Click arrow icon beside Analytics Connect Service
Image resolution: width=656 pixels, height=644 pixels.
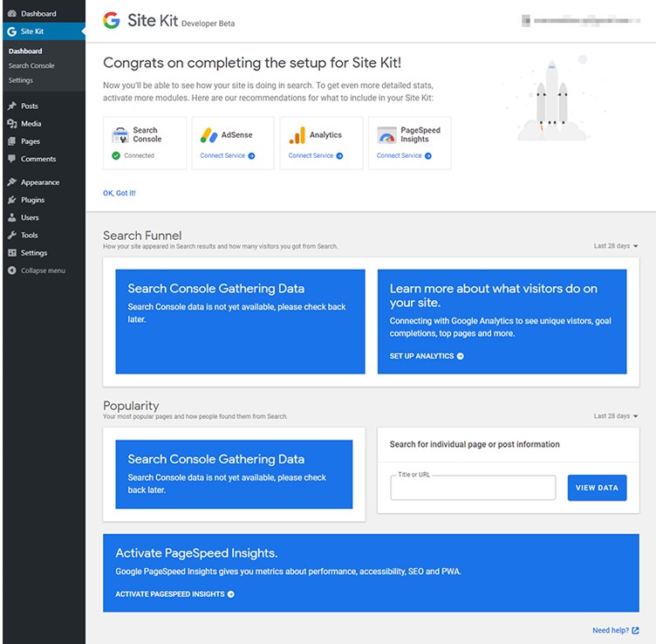pyautogui.click(x=339, y=155)
